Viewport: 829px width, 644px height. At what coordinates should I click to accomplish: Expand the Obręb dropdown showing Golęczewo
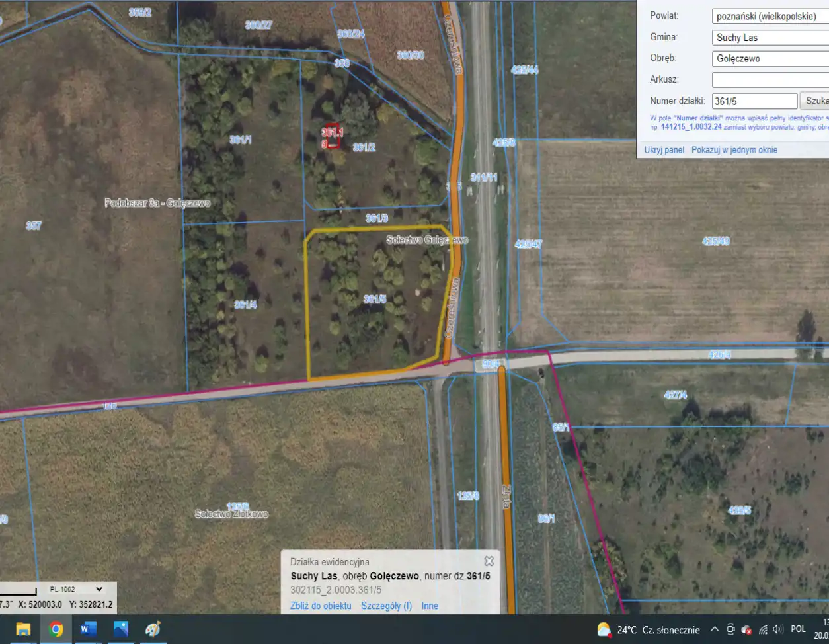pos(770,59)
